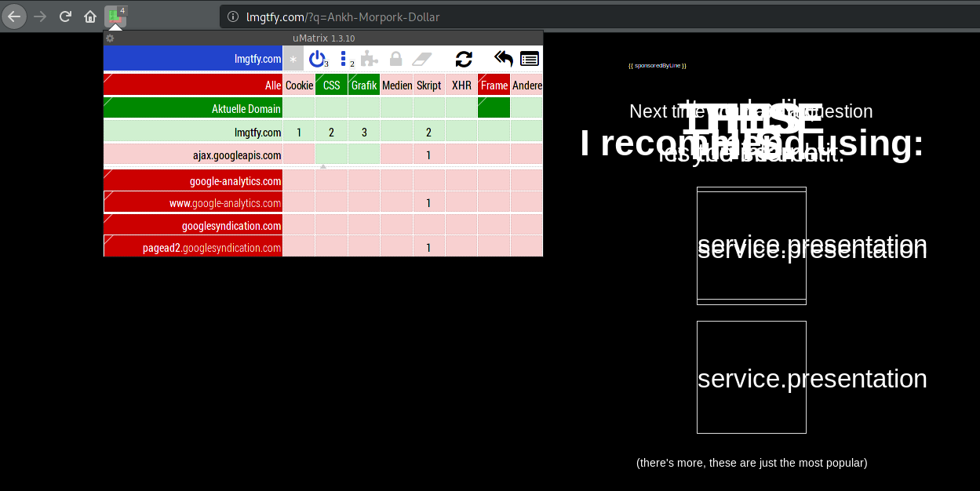Open the three-dot options menu in uMatrix

pos(345,59)
